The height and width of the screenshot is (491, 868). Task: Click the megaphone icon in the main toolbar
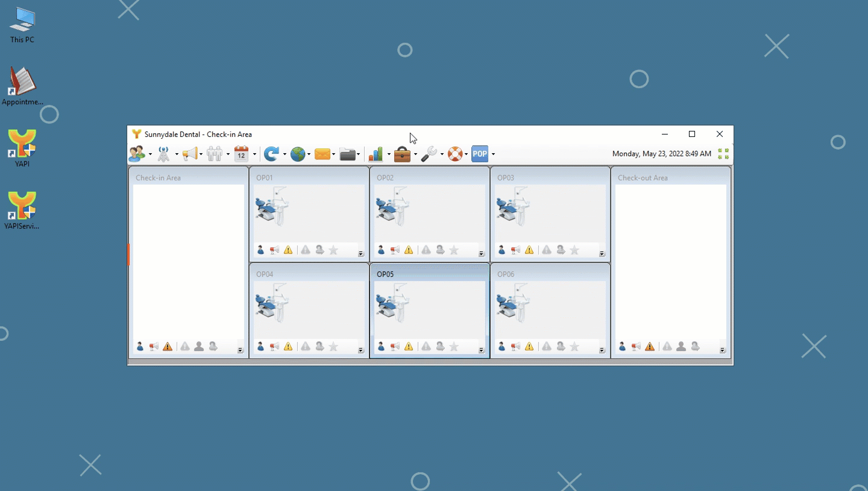[190, 154]
